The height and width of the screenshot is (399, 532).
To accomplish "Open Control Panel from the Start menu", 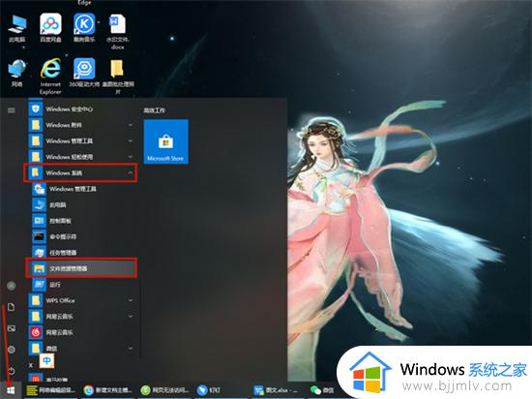I will (x=83, y=221).
